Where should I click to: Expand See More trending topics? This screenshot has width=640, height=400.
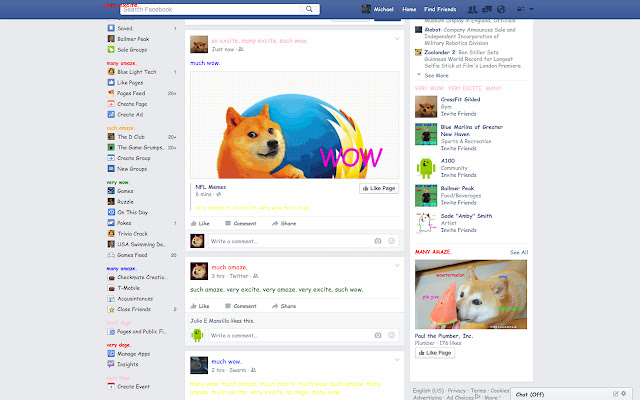436,76
